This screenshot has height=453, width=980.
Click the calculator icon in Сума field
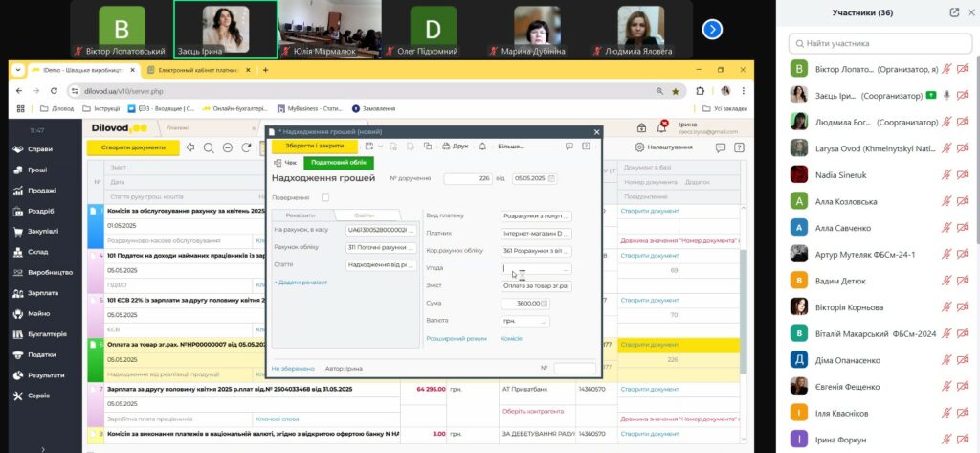(x=545, y=304)
